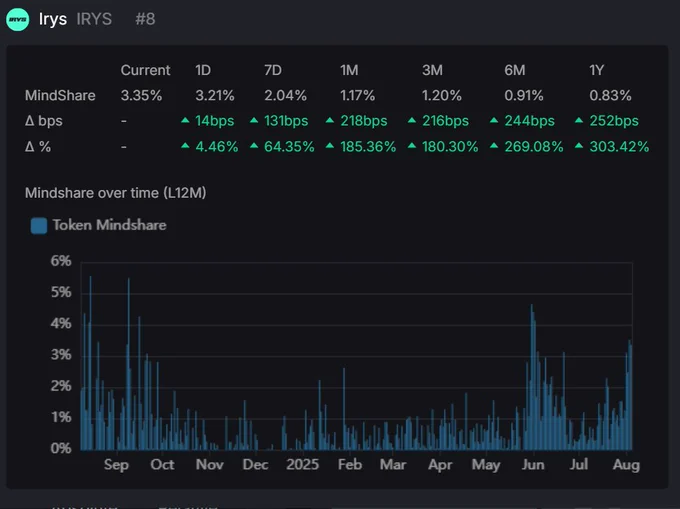Viewport: 680px width, 509px height.
Task: Click the #8 rank label
Action: tap(145, 19)
